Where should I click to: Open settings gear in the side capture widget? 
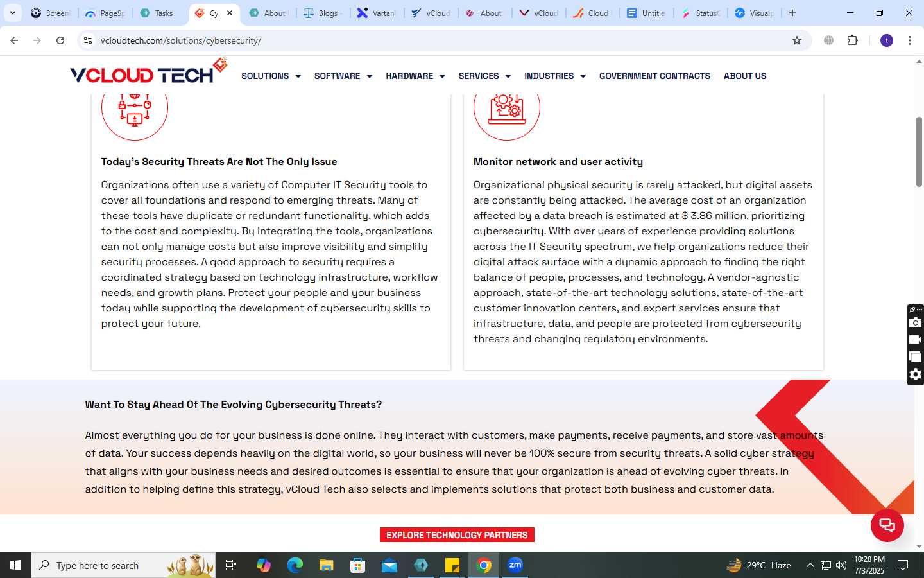tap(916, 374)
